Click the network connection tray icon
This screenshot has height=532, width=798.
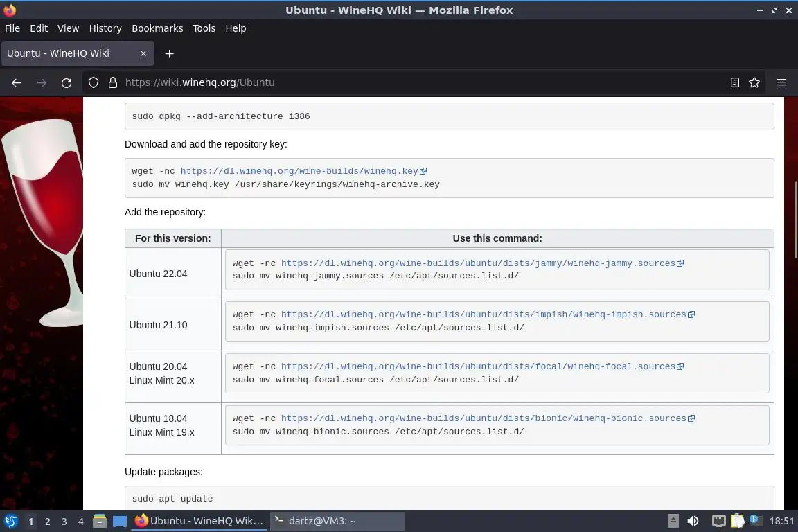718,521
